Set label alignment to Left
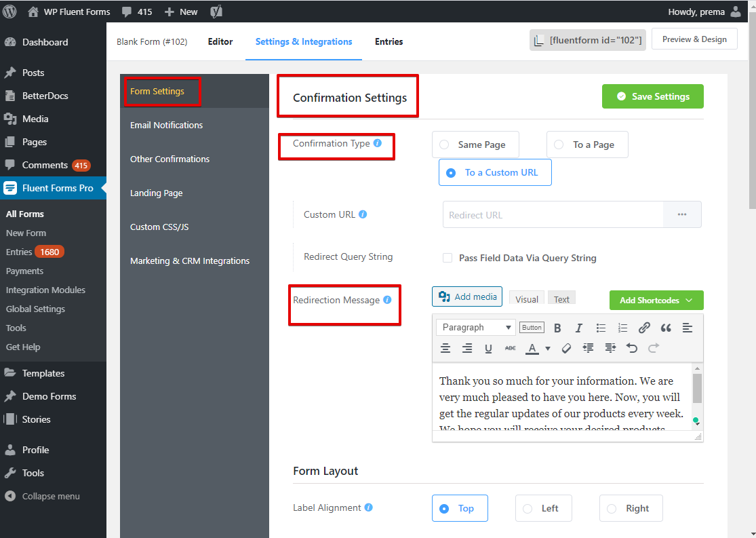This screenshot has width=756, height=538. click(x=543, y=509)
